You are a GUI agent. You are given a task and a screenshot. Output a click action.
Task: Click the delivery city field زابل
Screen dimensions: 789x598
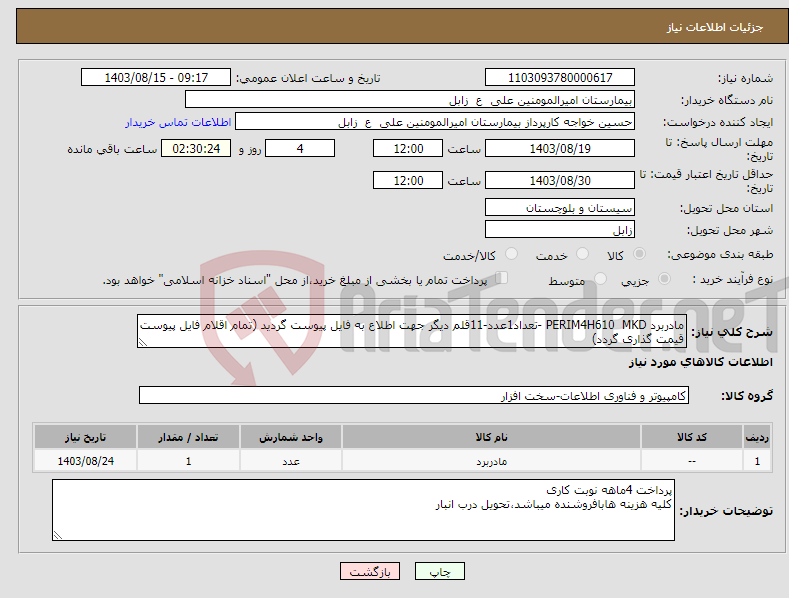[560, 230]
